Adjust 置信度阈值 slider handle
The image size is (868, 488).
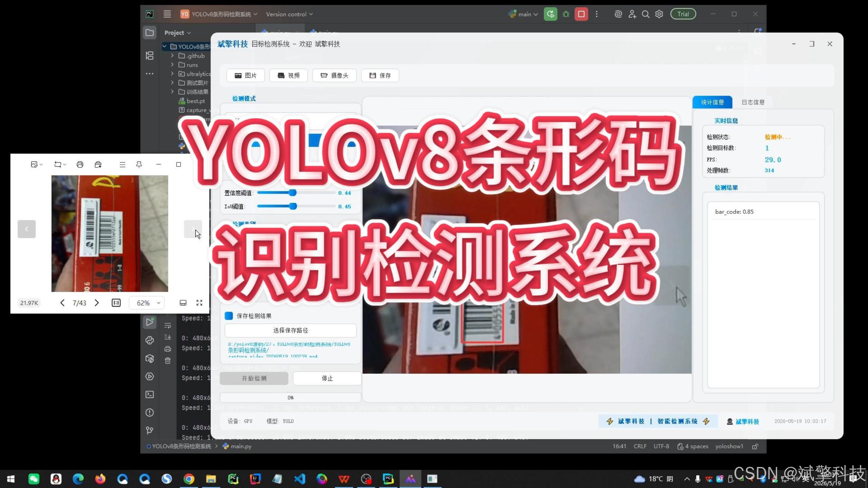point(292,192)
